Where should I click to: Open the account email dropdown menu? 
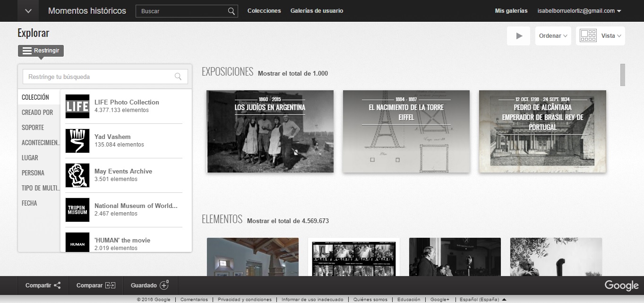pyautogui.click(x=579, y=11)
